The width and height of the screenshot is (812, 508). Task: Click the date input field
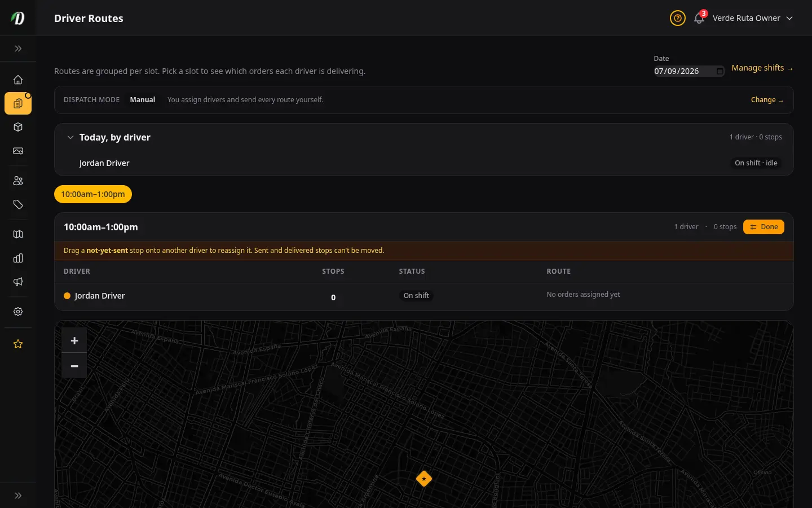coord(689,71)
